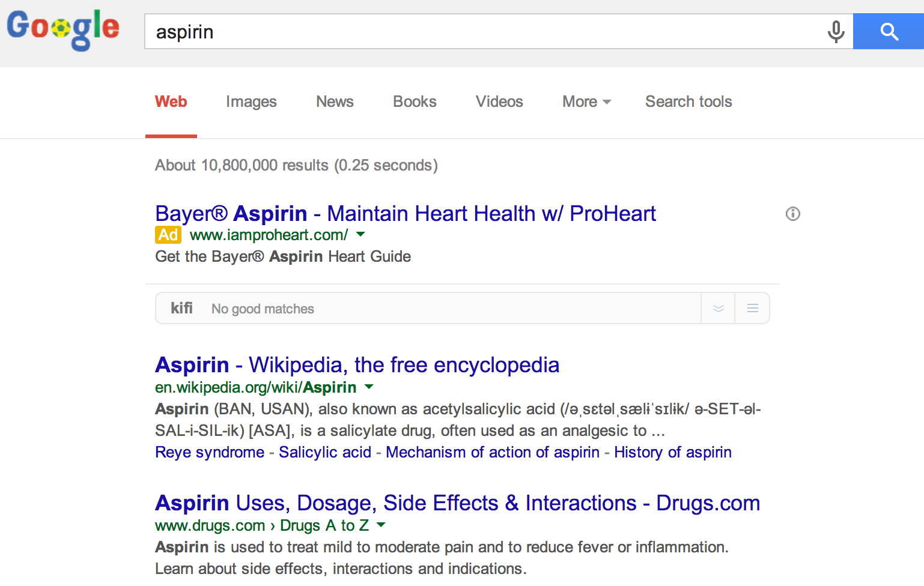
Task: Open dropdown arrow next to www.iamproheart.com
Action: pyautogui.click(x=360, y=234)
